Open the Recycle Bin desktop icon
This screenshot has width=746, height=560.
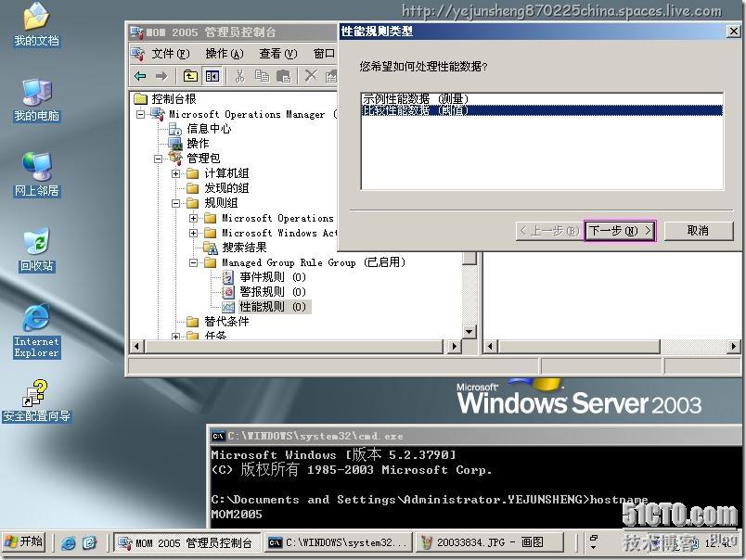[36, 250]
